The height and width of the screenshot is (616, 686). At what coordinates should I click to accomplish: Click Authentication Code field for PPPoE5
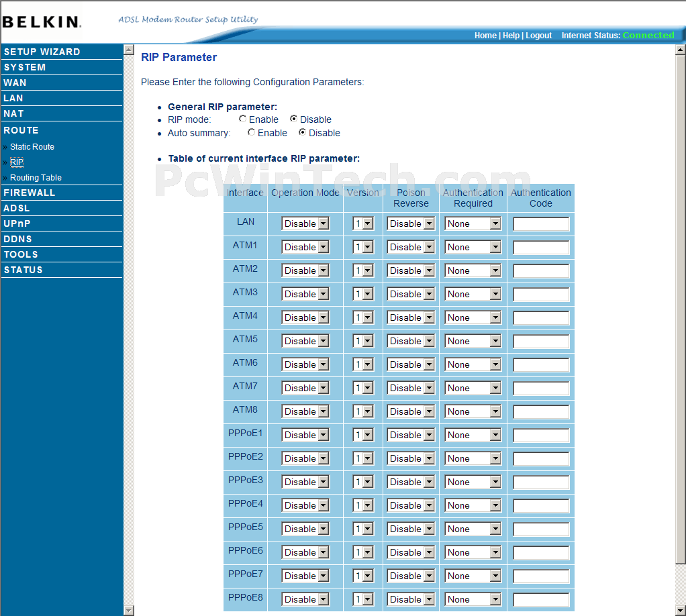click(x=541, y=529)
